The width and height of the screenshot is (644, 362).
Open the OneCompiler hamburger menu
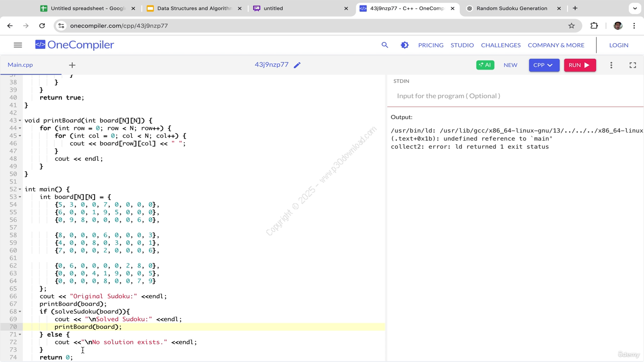18,45
